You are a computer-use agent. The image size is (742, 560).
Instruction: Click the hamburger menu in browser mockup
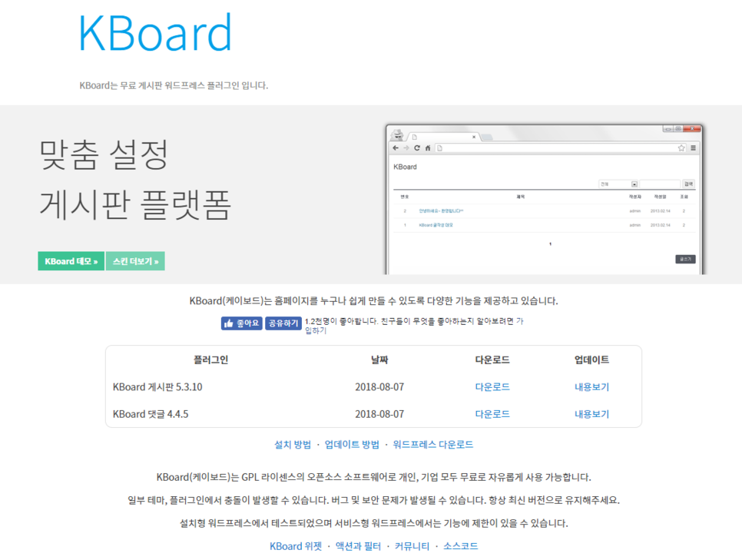tap(694, 148)
